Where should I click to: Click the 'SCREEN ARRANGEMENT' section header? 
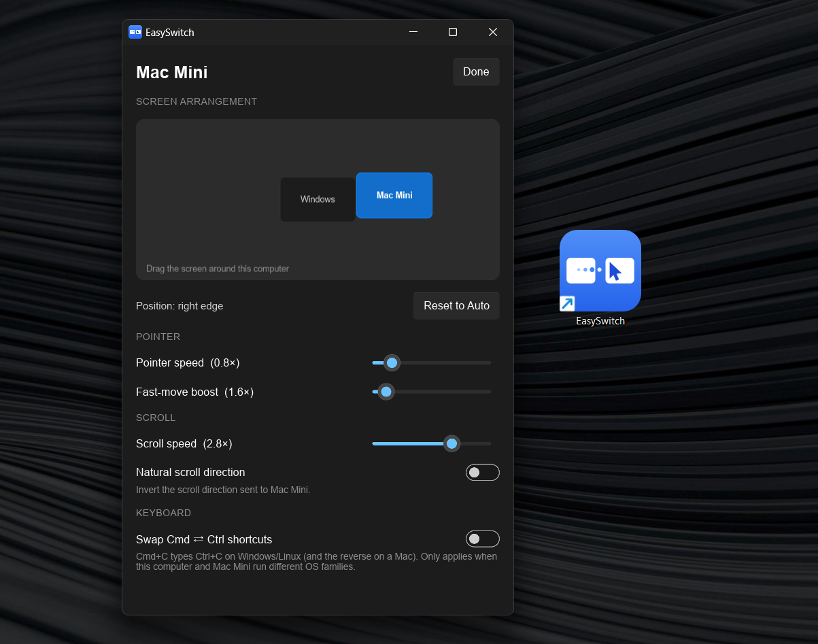[x=197, y=101]
